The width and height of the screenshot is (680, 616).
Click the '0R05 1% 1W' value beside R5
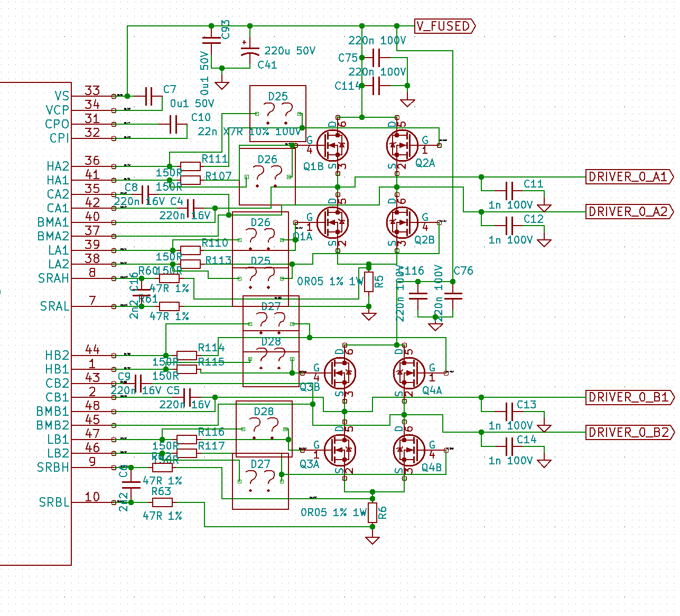pyautogui.click(x=330, y=282)
